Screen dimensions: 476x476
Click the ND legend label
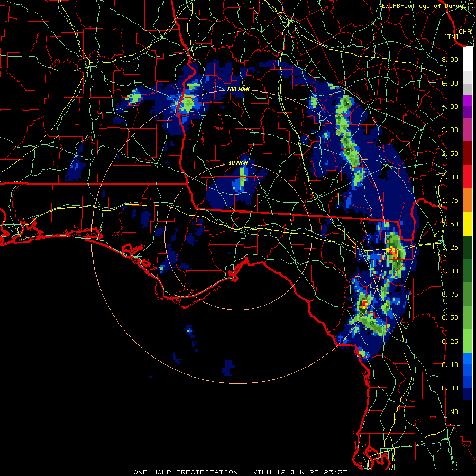454,412
